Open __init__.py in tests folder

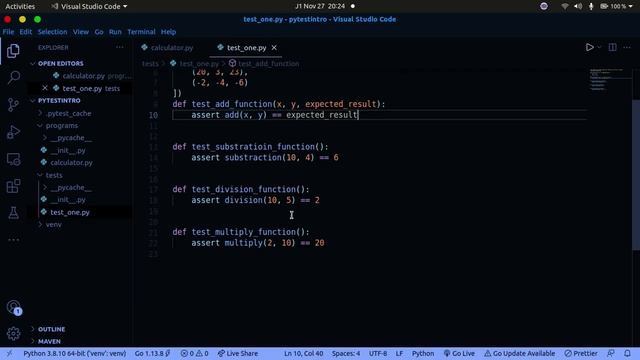68,200
